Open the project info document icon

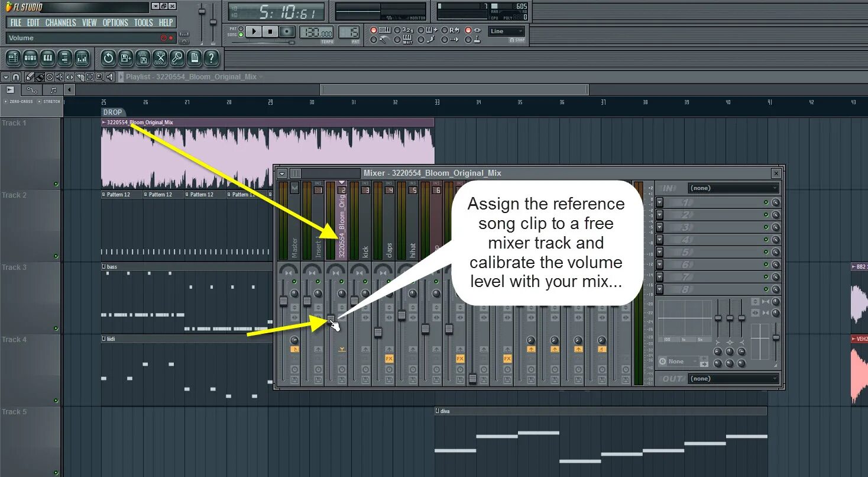(194, 58)
